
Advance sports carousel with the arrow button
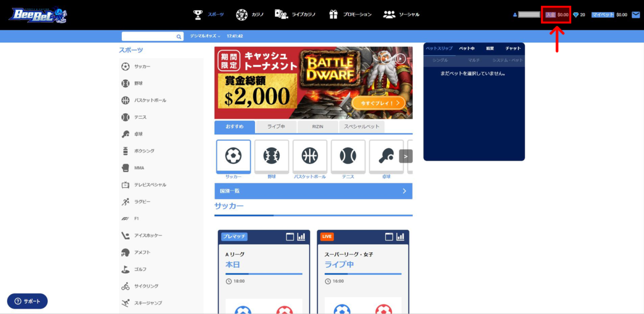406,157
